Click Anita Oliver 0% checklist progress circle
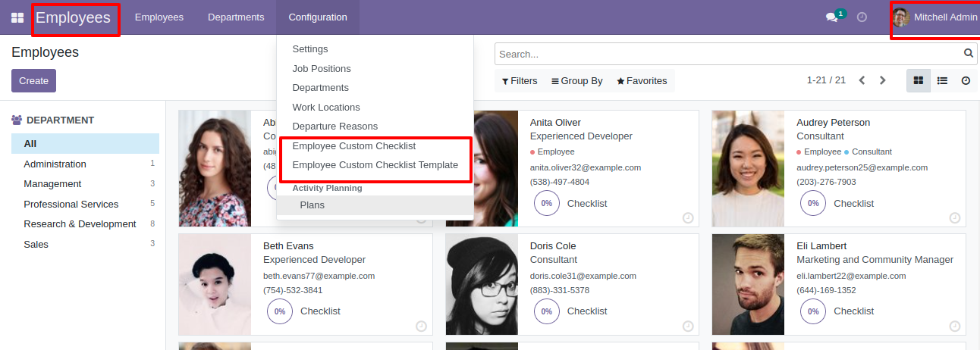The image size is (980, 350). tap(547, 203)
